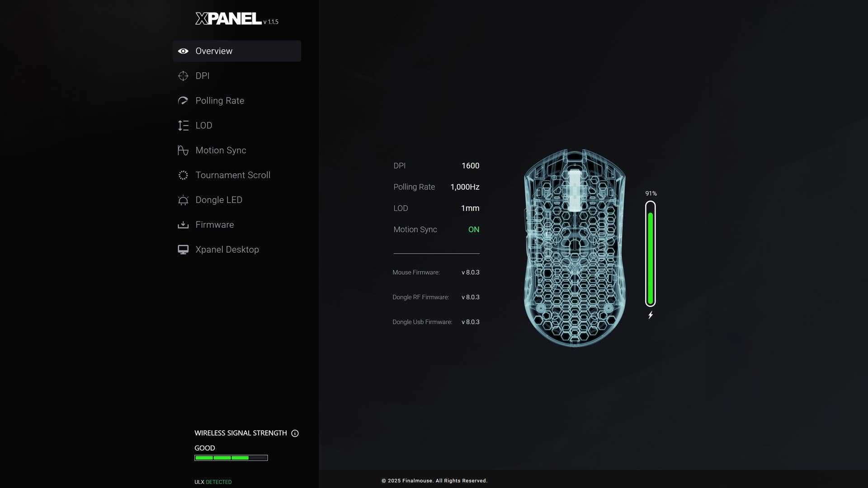Click the Xpanel Desktop monitor icon
The height and width of the screenshot is (488, 868).
pyautogui.click(x=183, y=250)
